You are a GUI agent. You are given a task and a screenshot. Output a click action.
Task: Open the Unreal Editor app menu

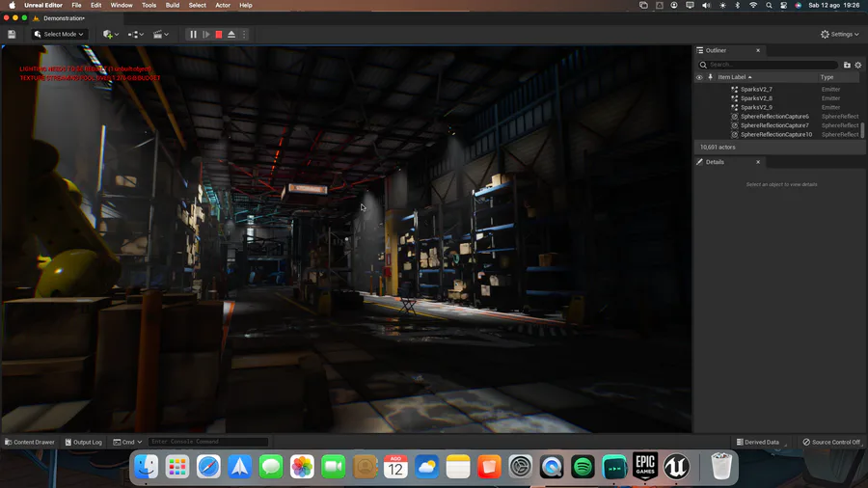[x=43, y=5]
